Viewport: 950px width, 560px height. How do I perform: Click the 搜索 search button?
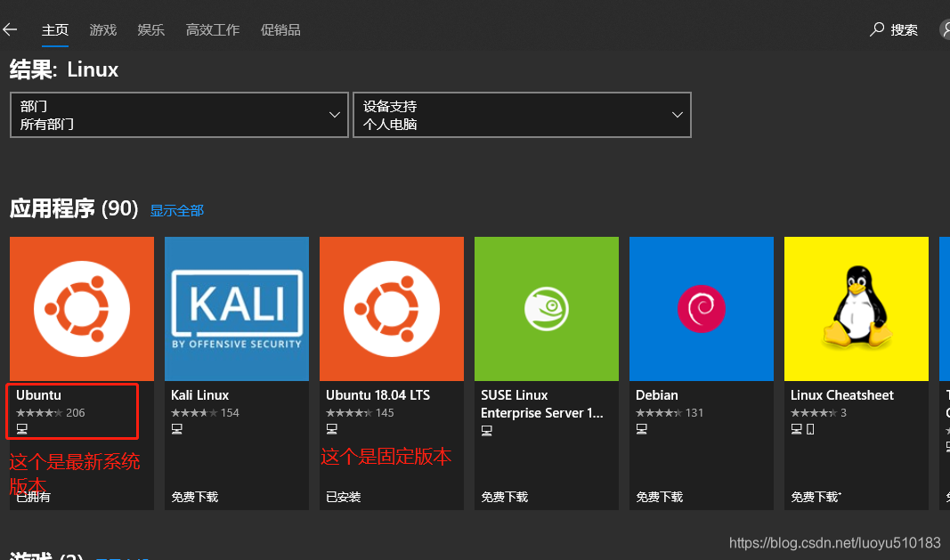coord(894,29)
